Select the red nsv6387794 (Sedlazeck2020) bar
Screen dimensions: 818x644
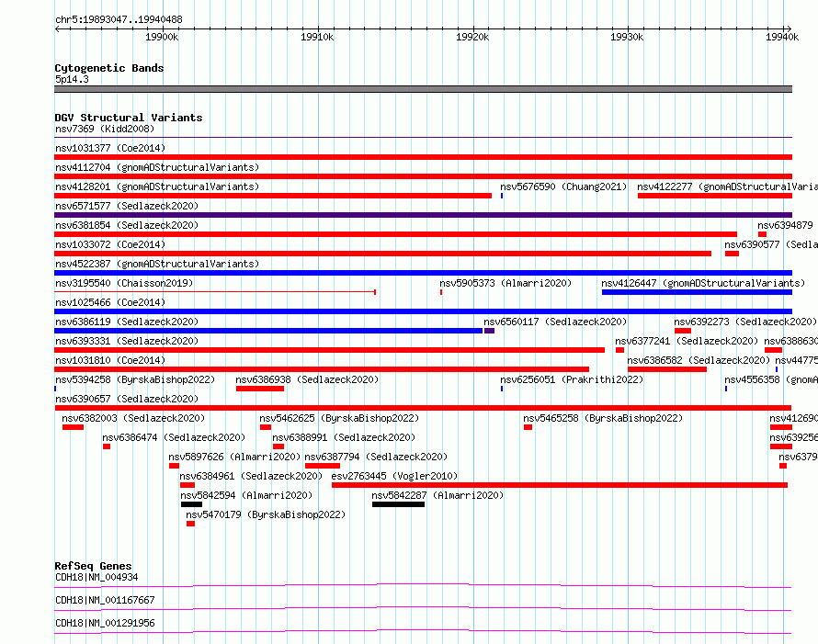tap(323, 466)
